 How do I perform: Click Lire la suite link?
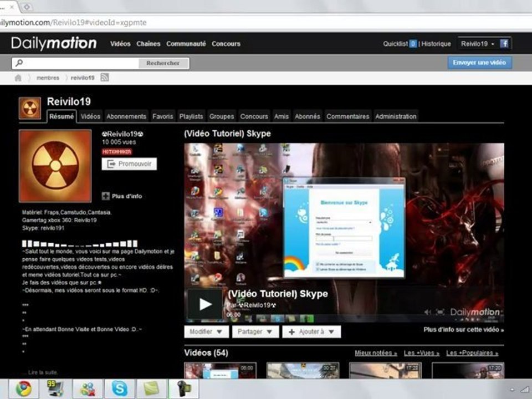pos(43,372)
